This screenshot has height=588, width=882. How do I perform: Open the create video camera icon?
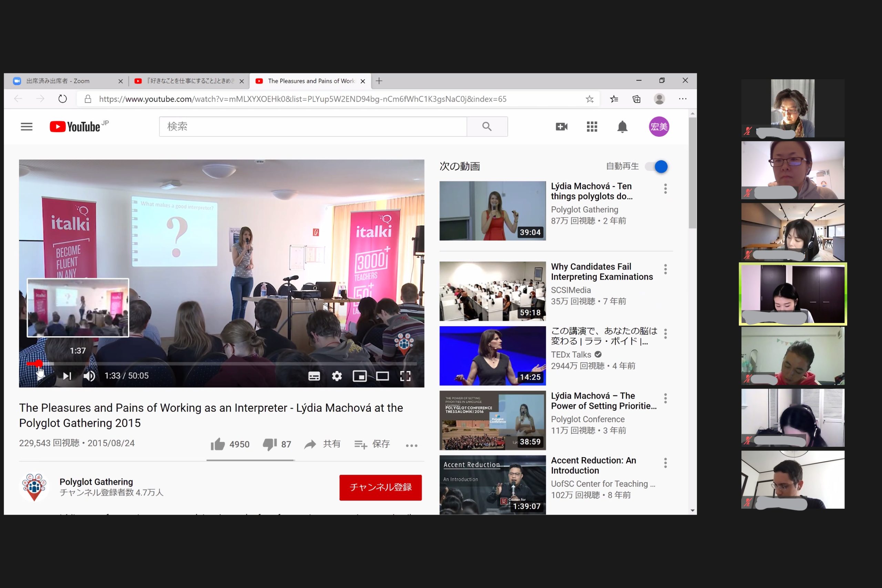pos(561,127)
